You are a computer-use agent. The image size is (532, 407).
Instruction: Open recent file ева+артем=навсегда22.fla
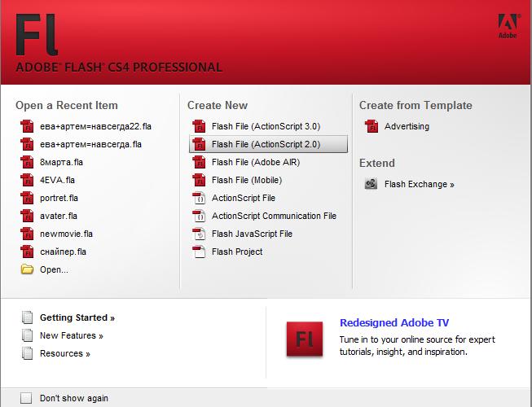(95, 126)
